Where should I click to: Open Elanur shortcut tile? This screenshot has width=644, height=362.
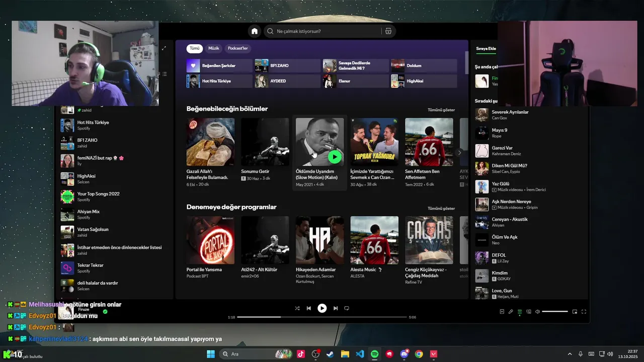point(356,81)
